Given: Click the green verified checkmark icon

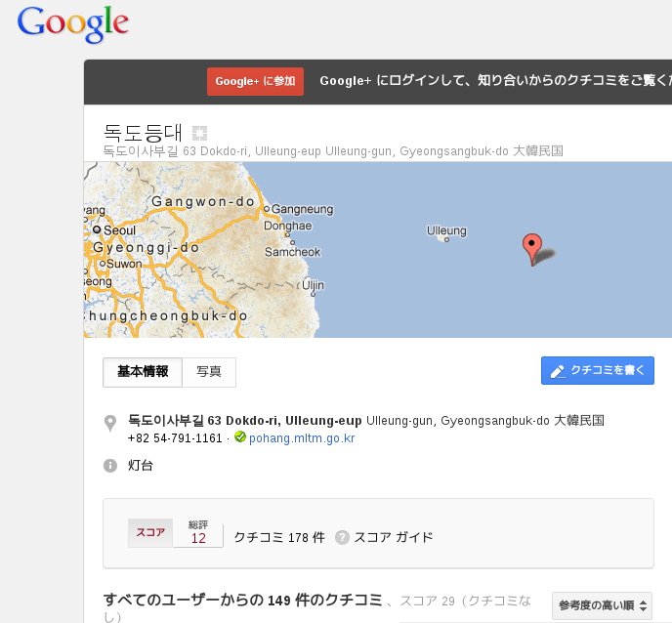Looking at the screenshot, I should tap(240, 436).
